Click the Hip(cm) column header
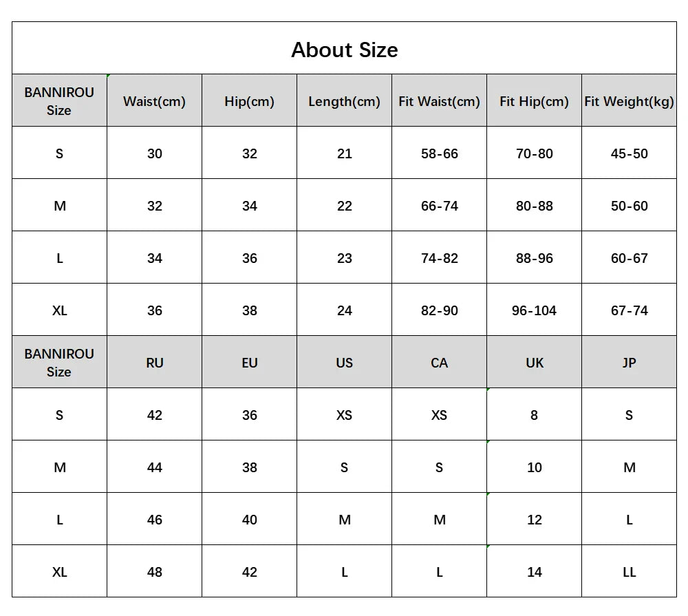 tap(249, 101)
